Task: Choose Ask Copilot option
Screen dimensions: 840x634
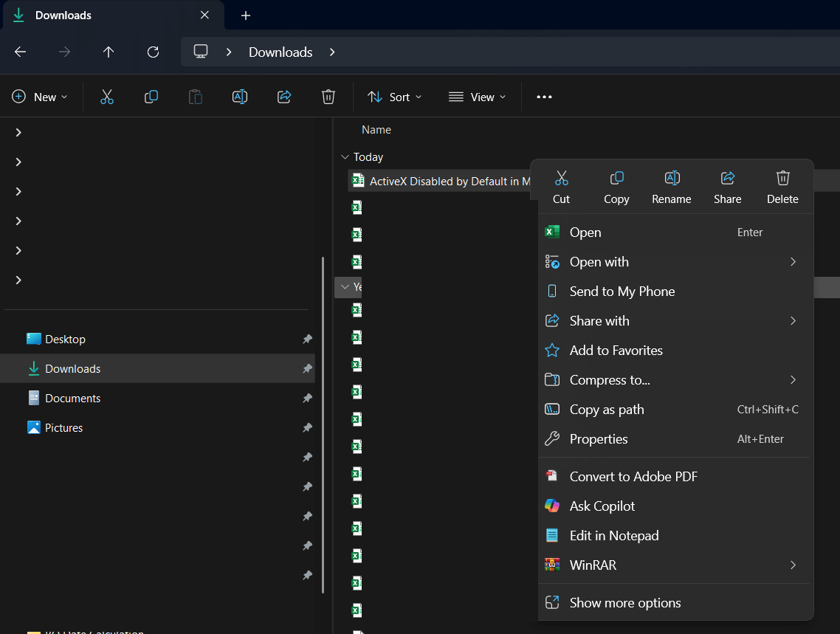Action: coord(675,506)
